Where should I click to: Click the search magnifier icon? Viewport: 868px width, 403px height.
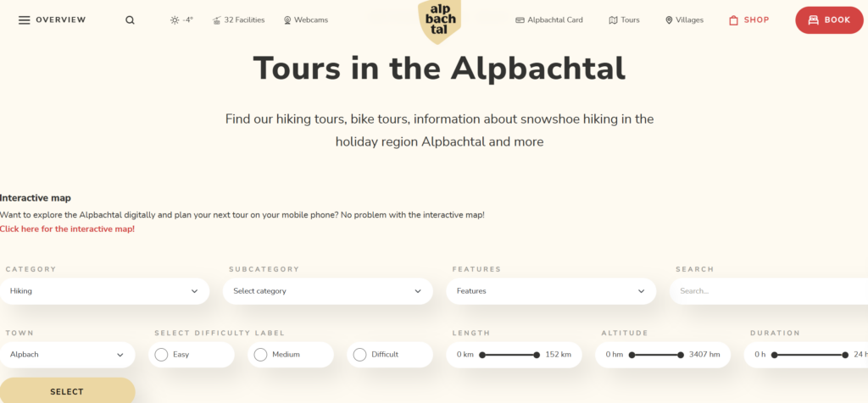130,20
